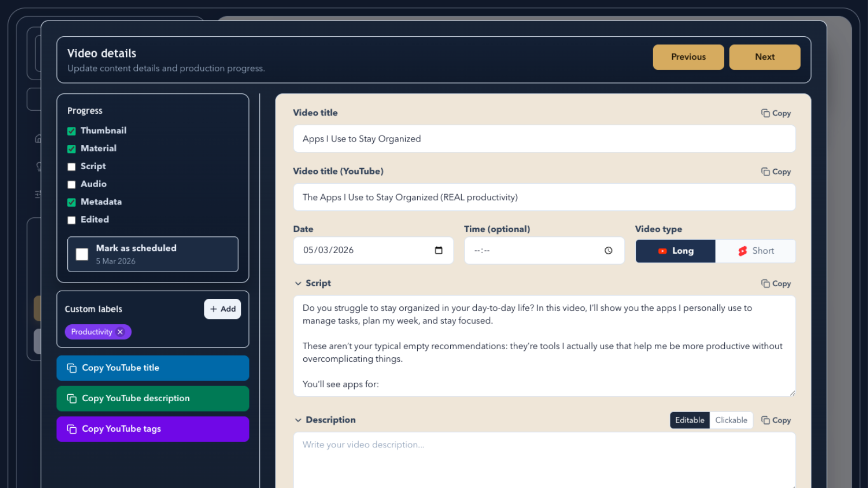The width and height of the screenshot is (868, 488).
Task: Click the Copy icon next to Video title
Action: [x=776, y=113]
